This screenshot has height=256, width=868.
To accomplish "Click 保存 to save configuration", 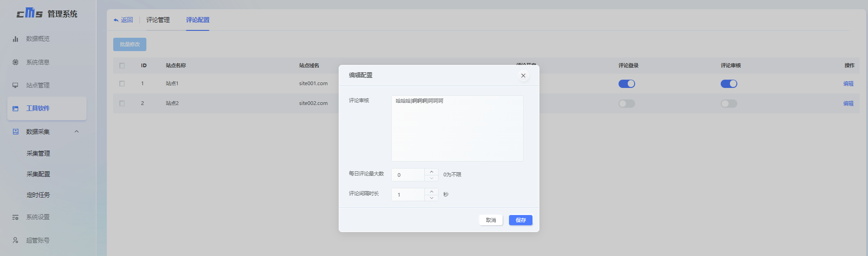I will (x=521, y=220).
